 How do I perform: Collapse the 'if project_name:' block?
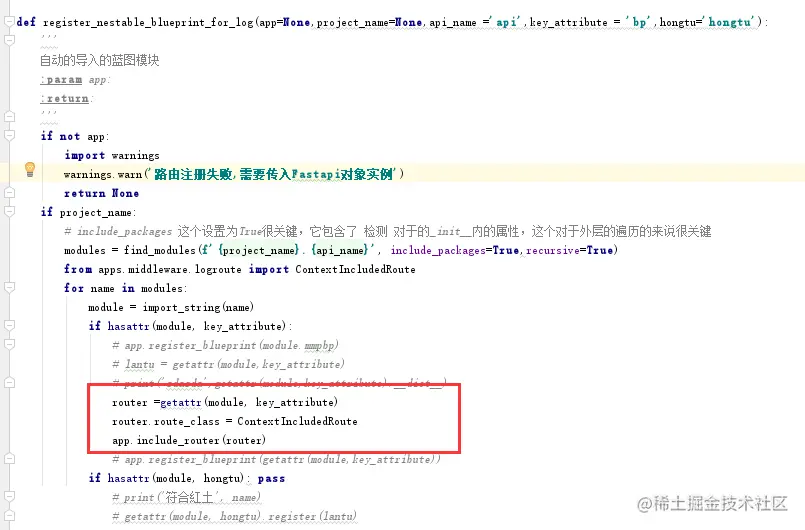9,212
